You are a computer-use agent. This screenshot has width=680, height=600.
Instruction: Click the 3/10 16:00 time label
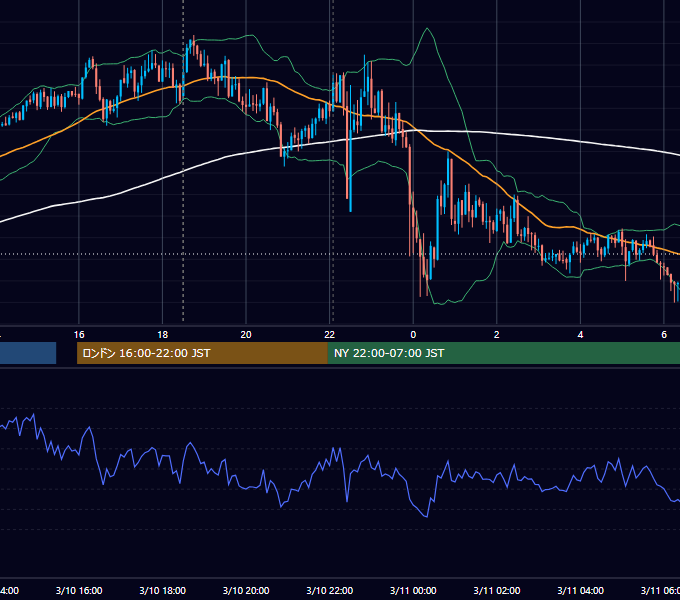pyautogui.click(x=79, y=590)
